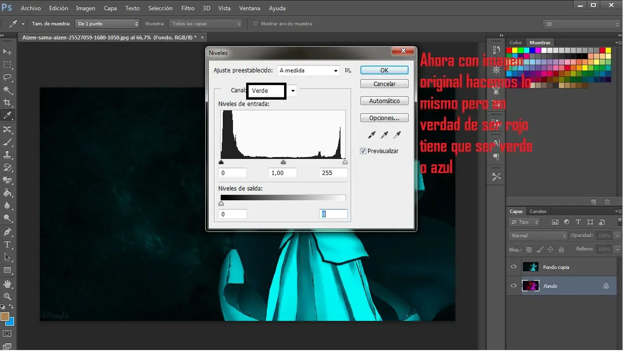Toggle adjustment layer filter in Capas panel

click(x=567, y=222)
